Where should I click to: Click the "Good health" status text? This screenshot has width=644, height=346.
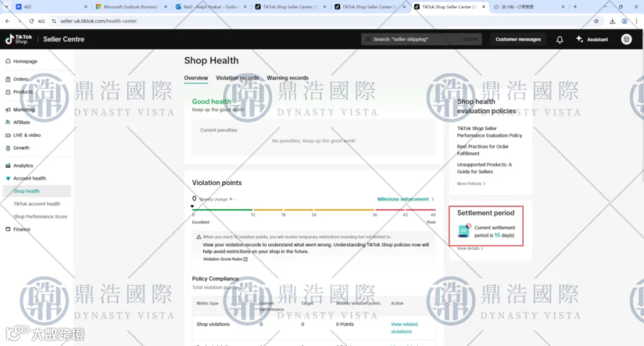point(212,101)
